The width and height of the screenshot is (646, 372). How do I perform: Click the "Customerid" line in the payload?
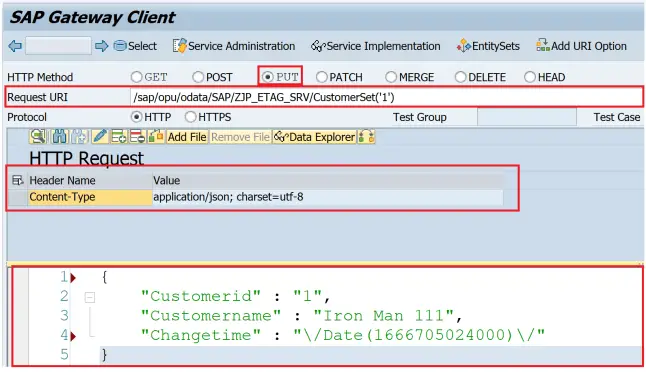tap(235, 296)
